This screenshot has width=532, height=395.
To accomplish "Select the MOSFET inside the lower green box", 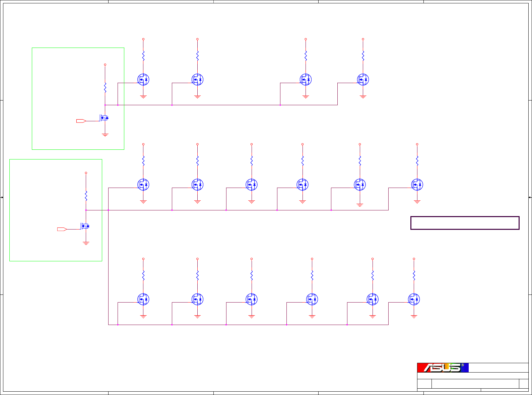I will (85, 226).
